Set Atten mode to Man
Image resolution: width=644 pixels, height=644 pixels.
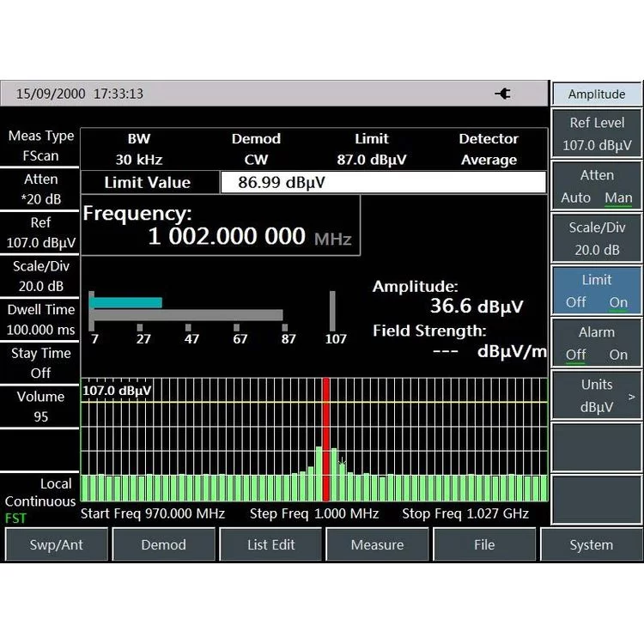pos(618,197)
